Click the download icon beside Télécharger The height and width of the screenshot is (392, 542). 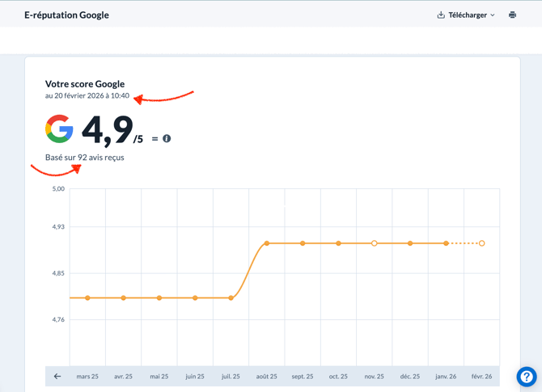(x=441, y=15)
